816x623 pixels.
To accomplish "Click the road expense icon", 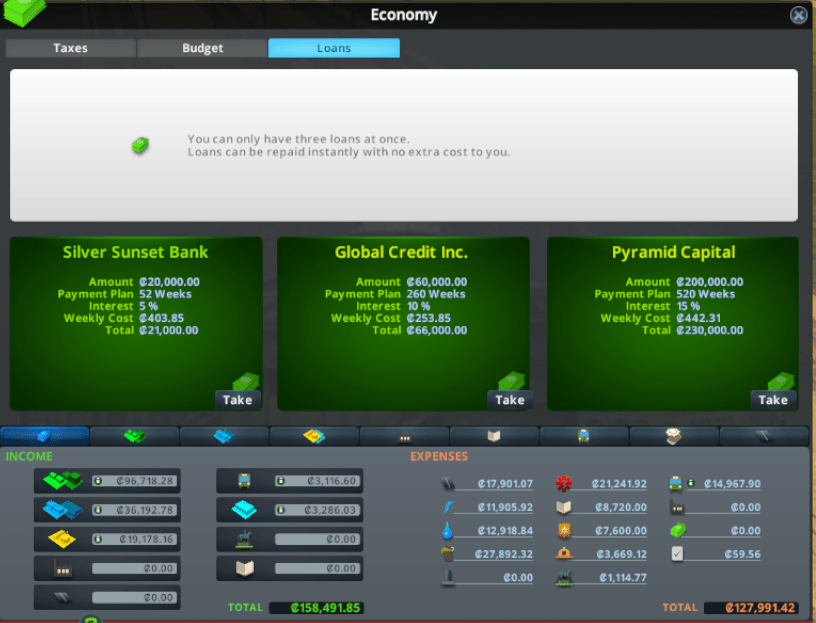I will pos(448,484).
